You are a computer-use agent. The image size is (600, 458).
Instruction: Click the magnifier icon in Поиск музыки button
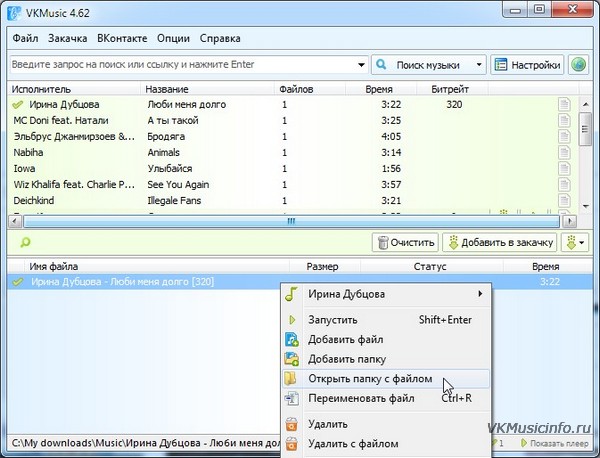pyautogui.click(x=381, y=64)
